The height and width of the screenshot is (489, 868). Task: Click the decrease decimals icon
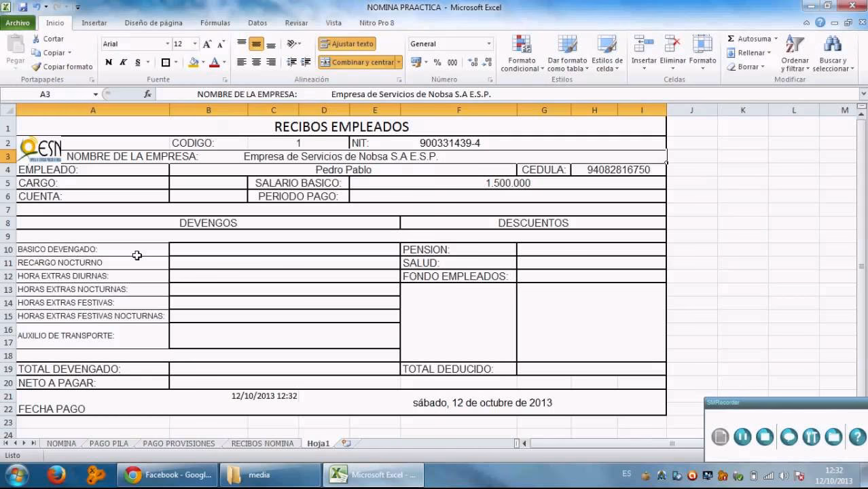(x=486, y=62)
